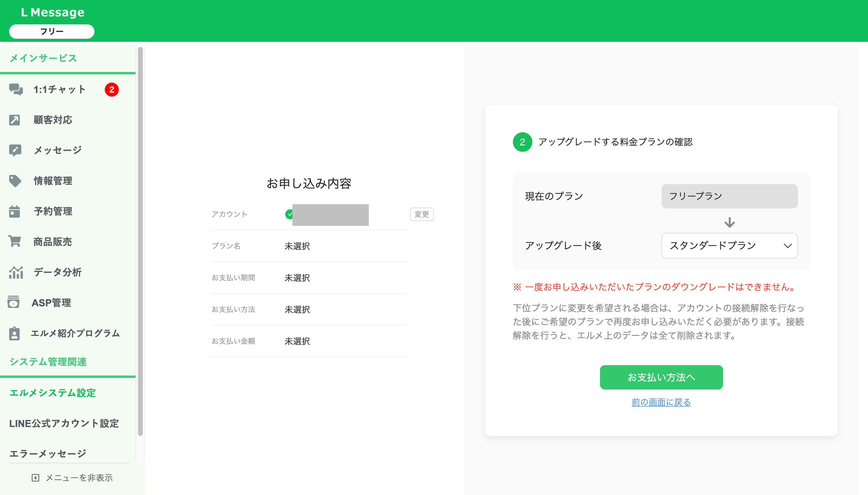
Task: Click the disabled フリープラン current plan field
Action: (x=729, y=196)
